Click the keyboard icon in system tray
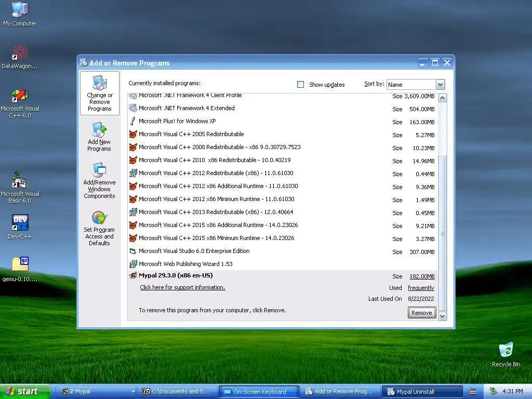 coord(472,392)
